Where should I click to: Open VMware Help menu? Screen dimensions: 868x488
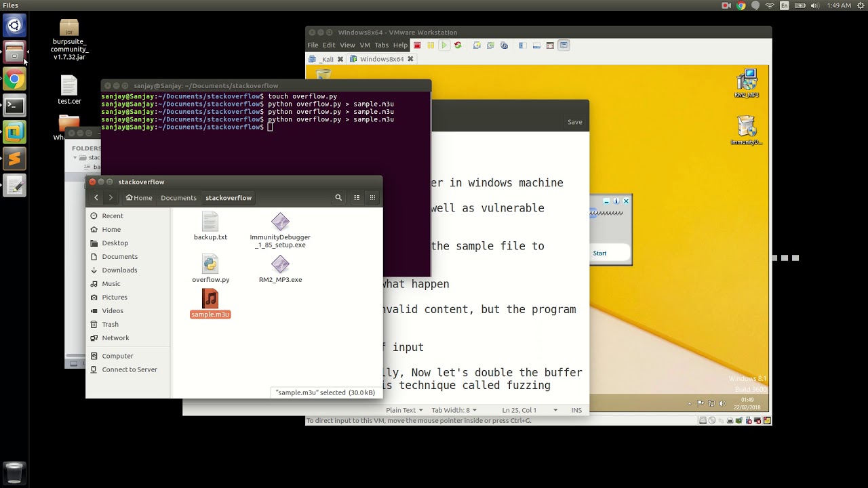pyautogui.click(x=400, y=45)
